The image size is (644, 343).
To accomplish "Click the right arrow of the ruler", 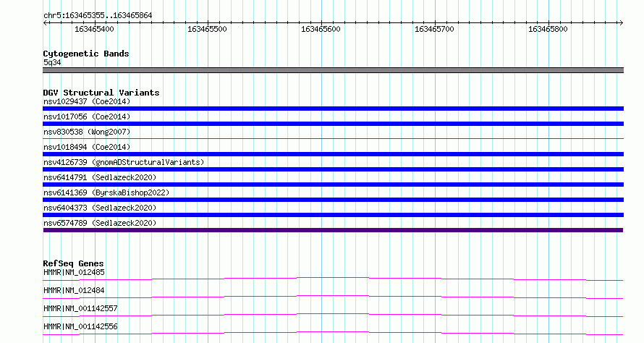I will click(x=621, y=23).
